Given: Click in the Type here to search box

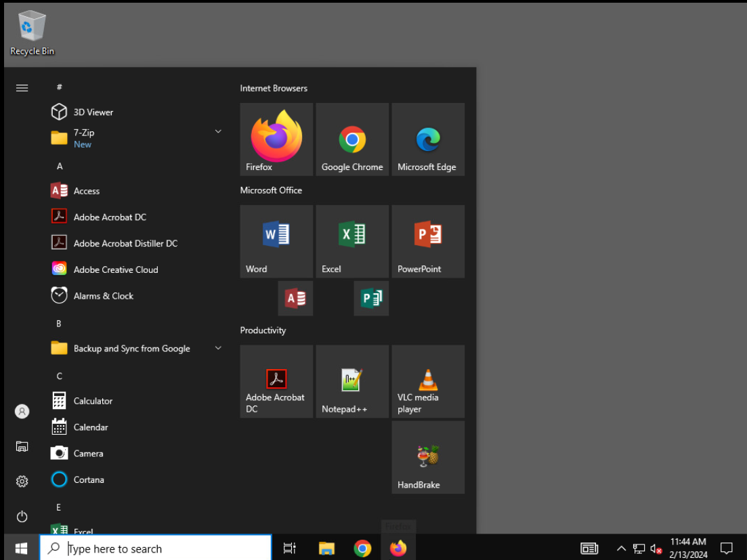Looking at the screenshot, I should coord(155,548).
